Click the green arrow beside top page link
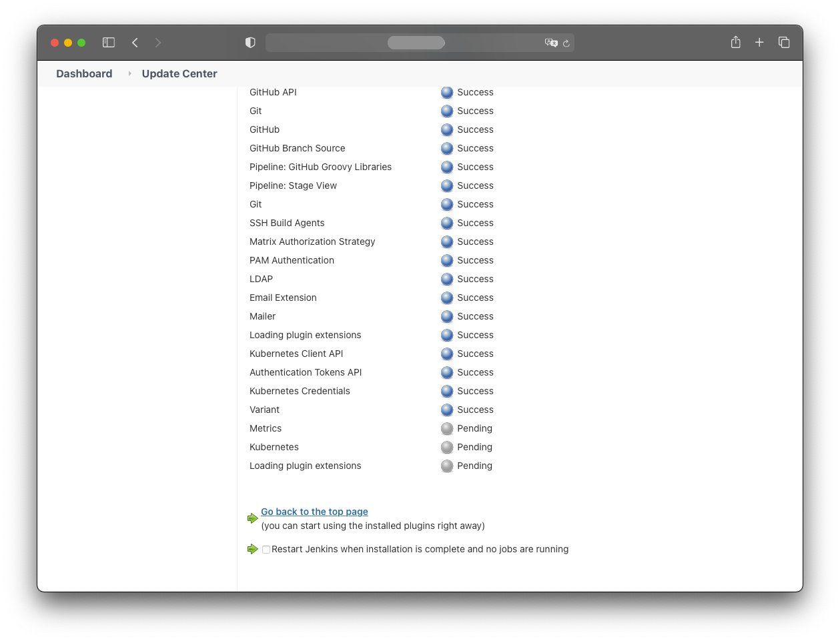The width and height of the screenshot is (840, 641). tap(253, 518)
